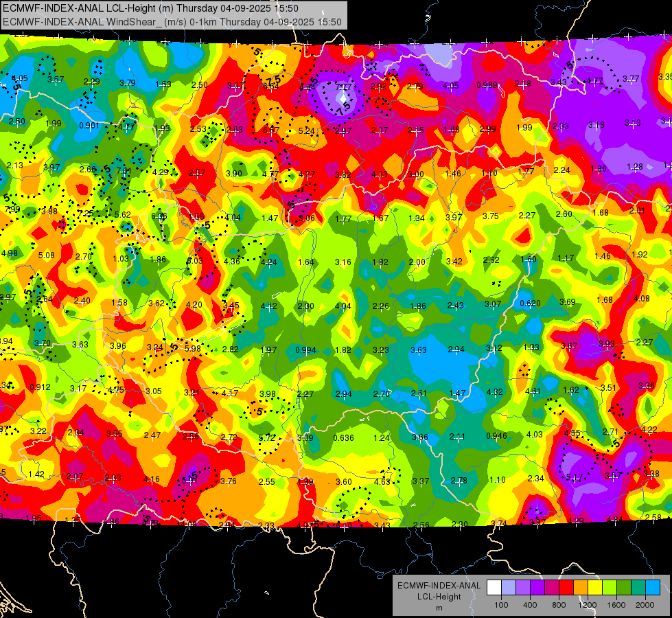This screenshot has width=672, height=618.
Task: Click the wind shear value 0.994
Action: click(x=305, y=350)
